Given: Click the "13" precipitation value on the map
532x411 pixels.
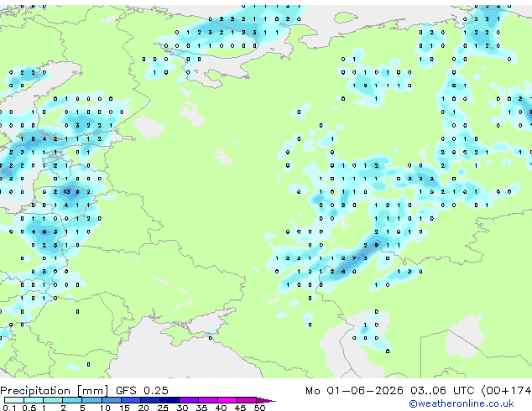Looking at the screenshot, I should 66,192.
